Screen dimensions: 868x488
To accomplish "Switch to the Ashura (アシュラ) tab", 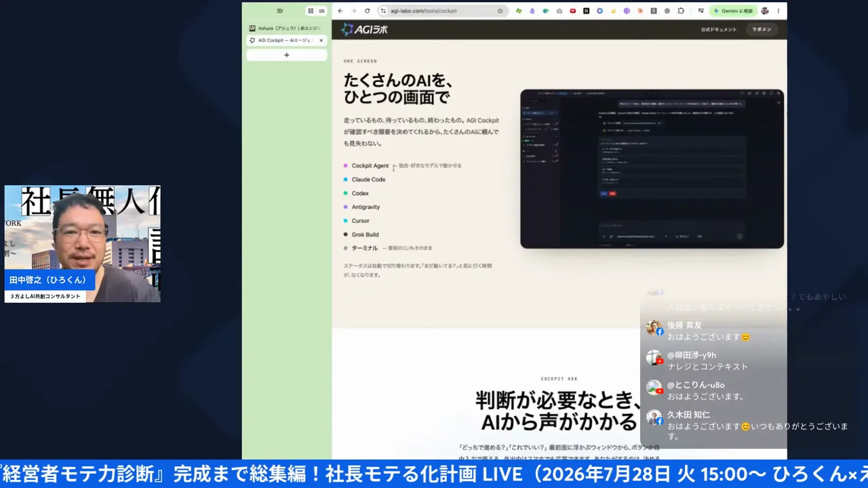I will tap(286, 28).
